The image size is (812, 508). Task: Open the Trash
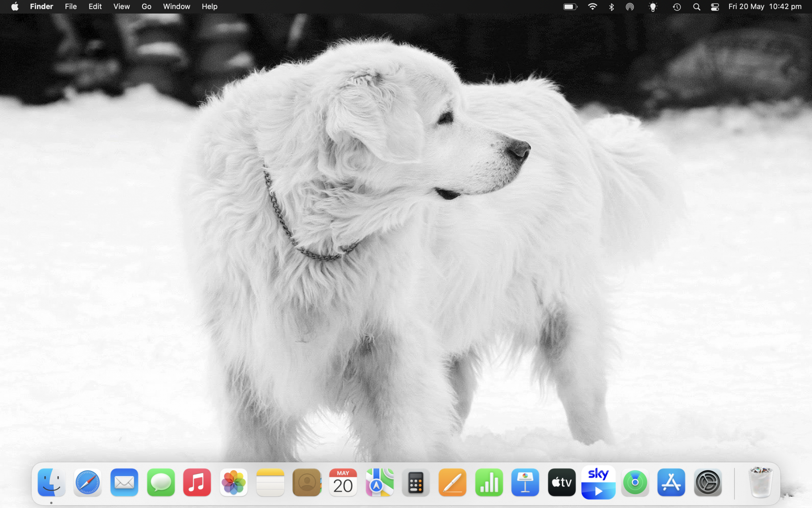pos(761,482)
